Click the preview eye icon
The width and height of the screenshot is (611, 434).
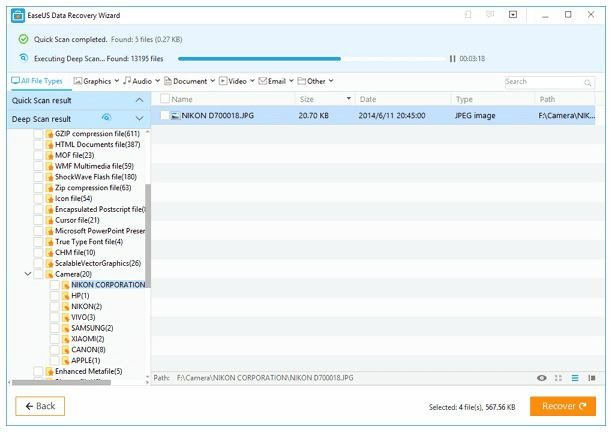pyautogui.click(x=542, y=378)
